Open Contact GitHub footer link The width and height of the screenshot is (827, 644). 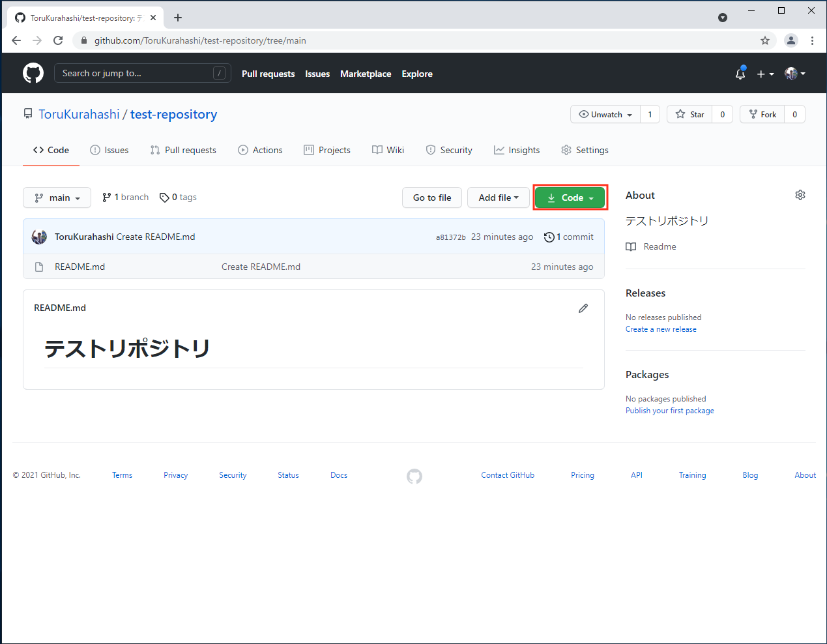(x=508, y=475)
